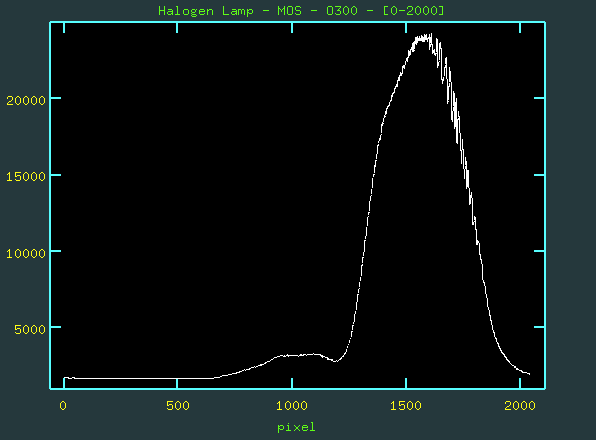Select the y-axis label 15000
The image size is (596, 440).
pos(26,176)
